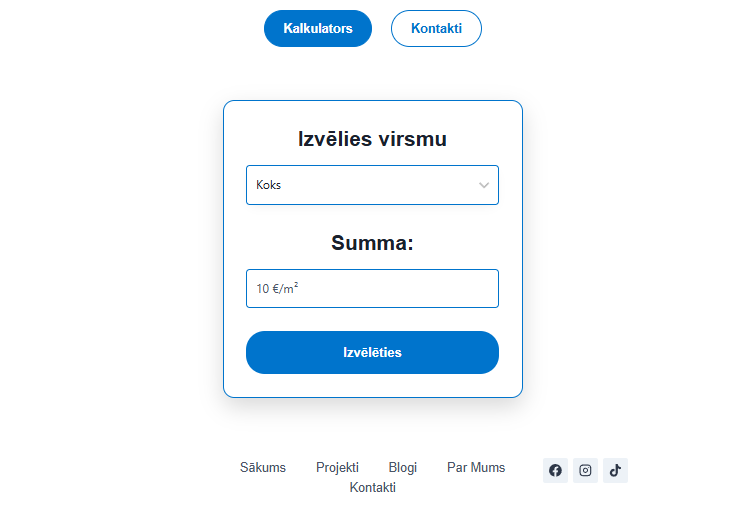Image resolution: width=749 pixels, height=526 pixels.
Task: Switch to the Kalkulators tab
Action: tap(318, 28)
